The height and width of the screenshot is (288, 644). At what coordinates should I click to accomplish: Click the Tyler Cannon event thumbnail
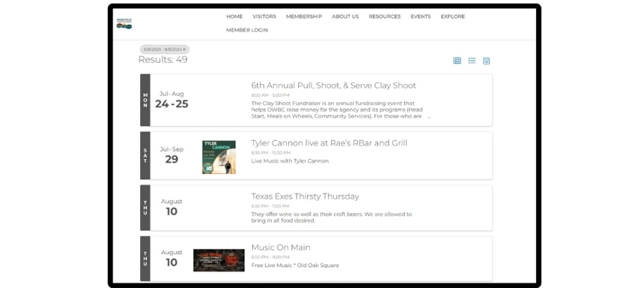(x=219, y=157)
